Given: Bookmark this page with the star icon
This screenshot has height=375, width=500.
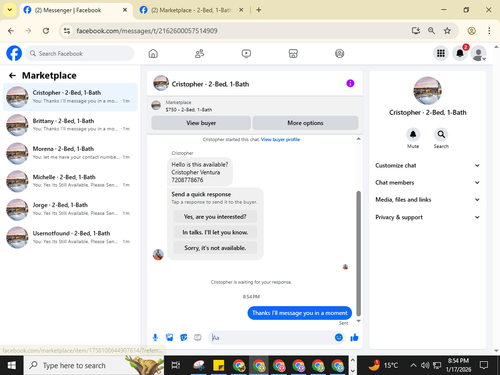Looking at the screenshot, I should 447,31.
